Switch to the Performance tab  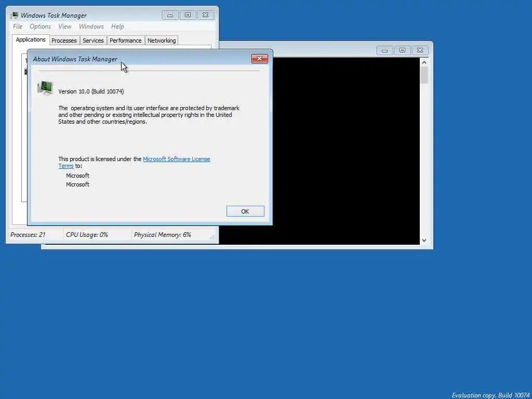126,41
